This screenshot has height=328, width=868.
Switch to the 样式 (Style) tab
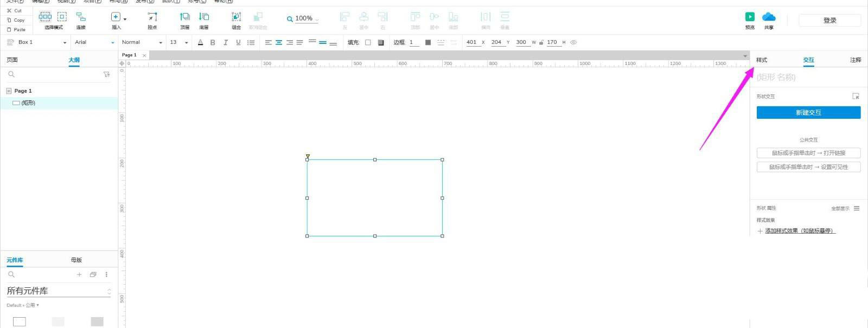pos(762,60)
